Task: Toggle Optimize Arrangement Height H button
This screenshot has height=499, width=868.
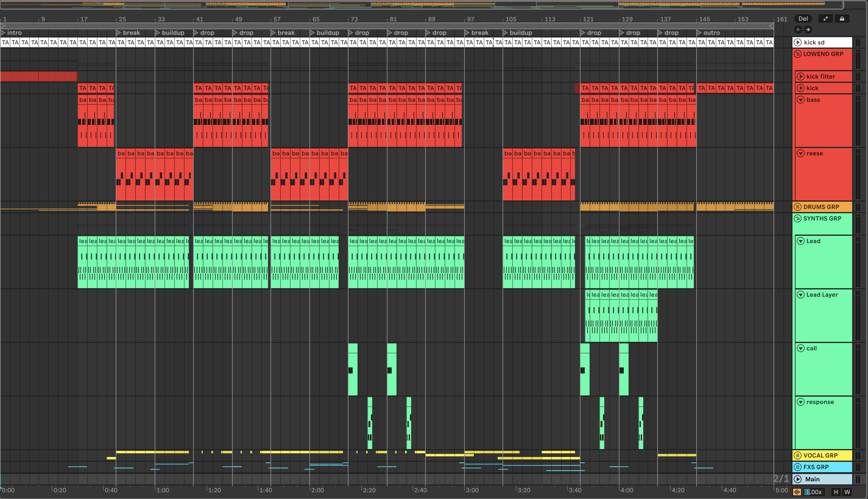Action: tap(836, 492)
